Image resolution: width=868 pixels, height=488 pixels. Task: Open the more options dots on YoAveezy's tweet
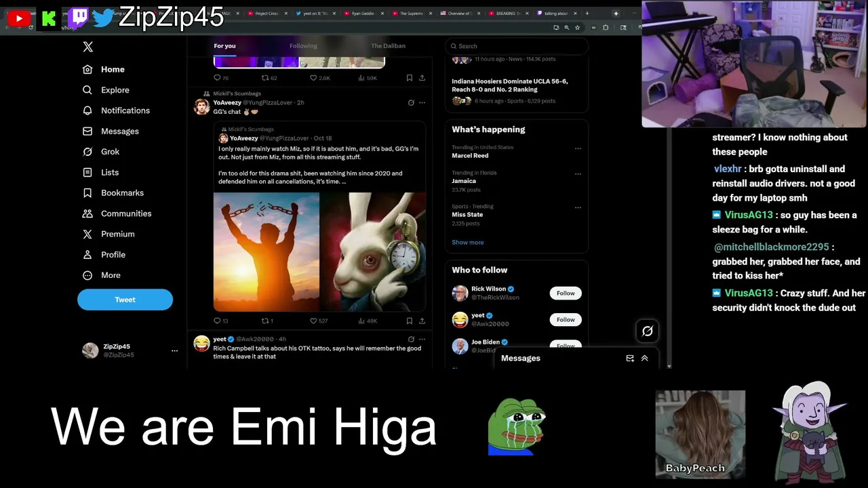[x=422, y=103]
